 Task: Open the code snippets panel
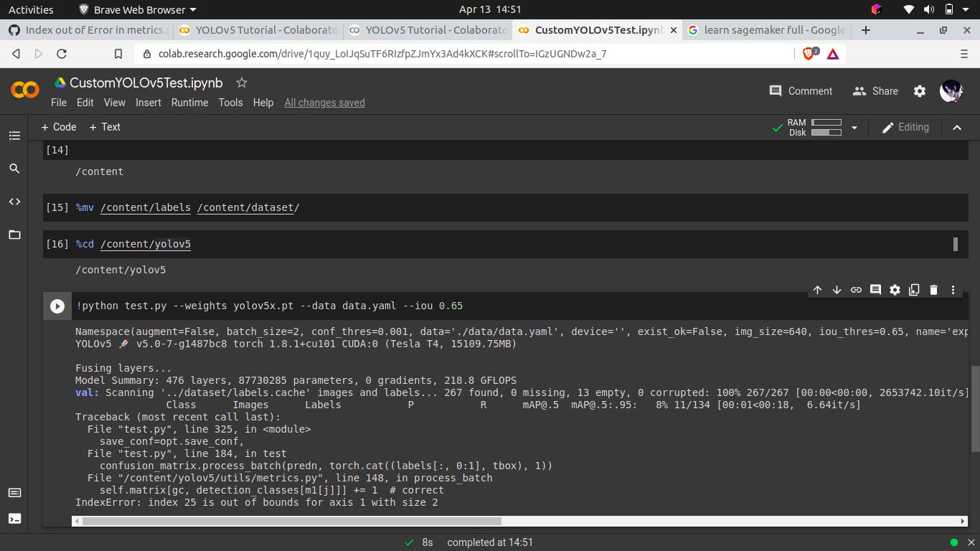(14, 202)
